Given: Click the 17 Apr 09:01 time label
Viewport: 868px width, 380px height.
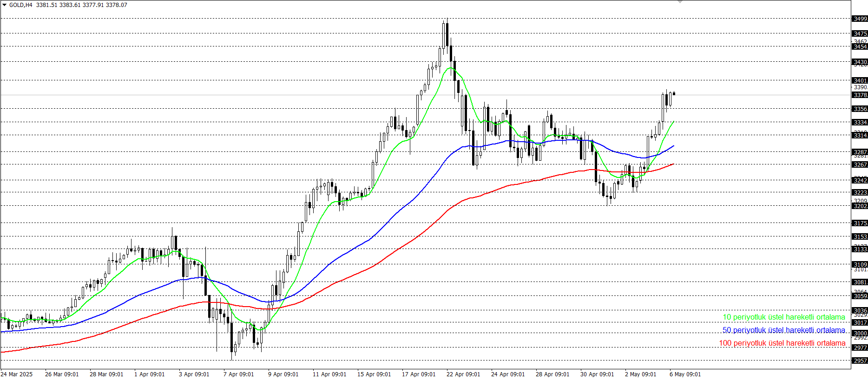Looking at the screenshot, I should point(419,374).
